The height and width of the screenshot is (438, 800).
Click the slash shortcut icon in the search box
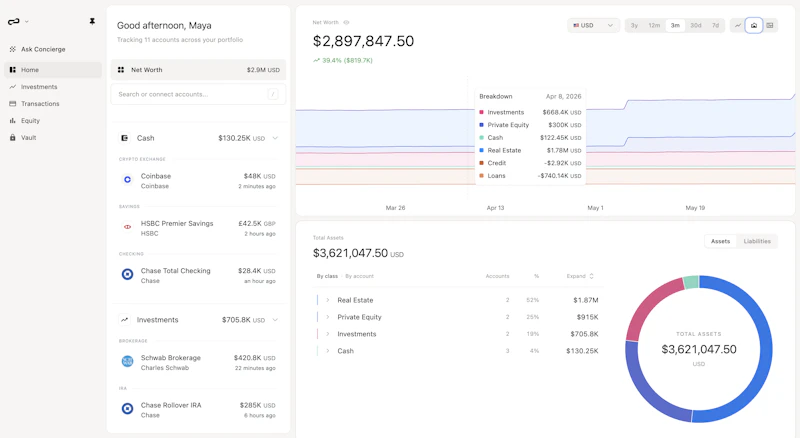pyautogui.click(x=273, y=94)
